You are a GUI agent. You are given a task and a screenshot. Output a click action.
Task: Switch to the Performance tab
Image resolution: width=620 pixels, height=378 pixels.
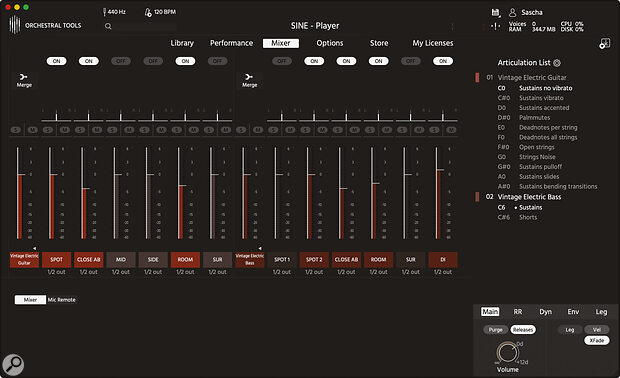tap(231, 43)
